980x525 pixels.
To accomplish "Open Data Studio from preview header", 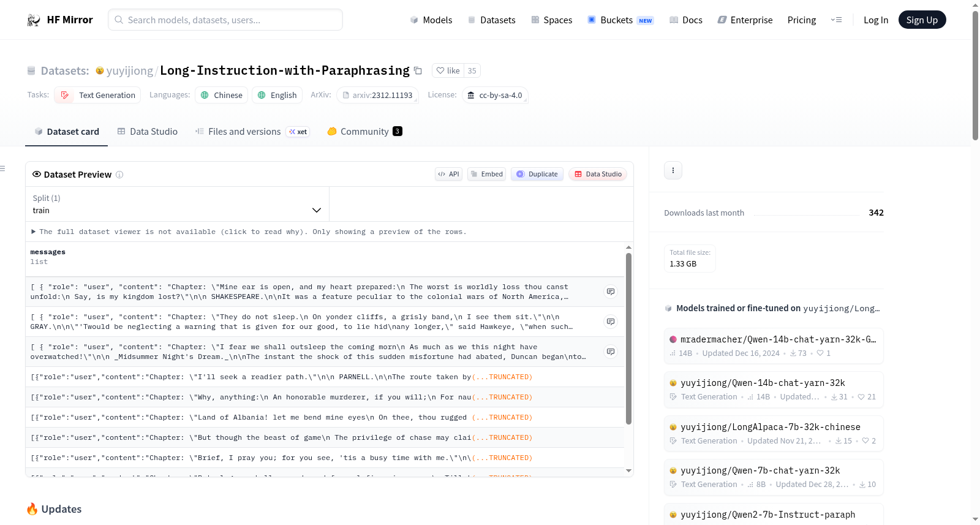I will pyautogui.click(x=598, y=174).
